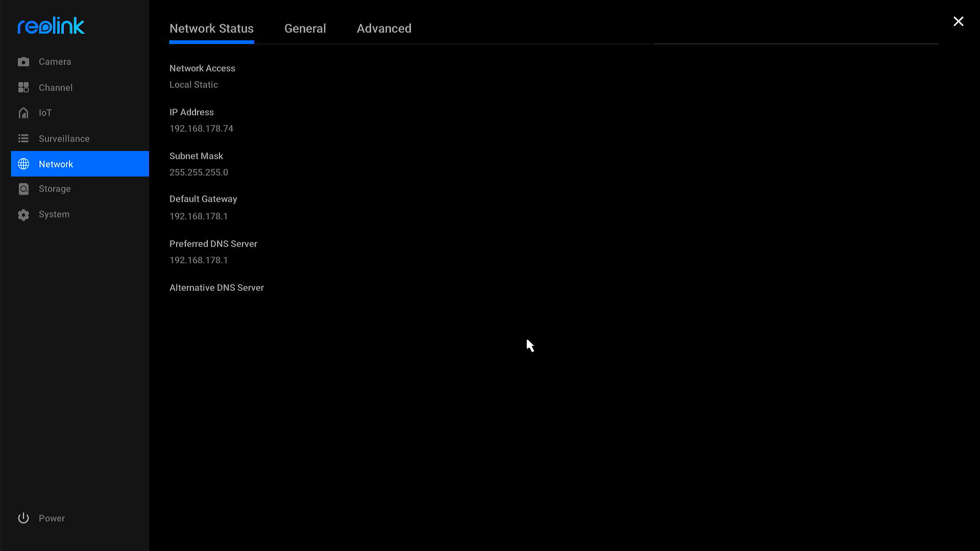The width and height of the screenshot is (980, 551).
Task: Click the Reolink logo icon
Action: coord(51,26)
